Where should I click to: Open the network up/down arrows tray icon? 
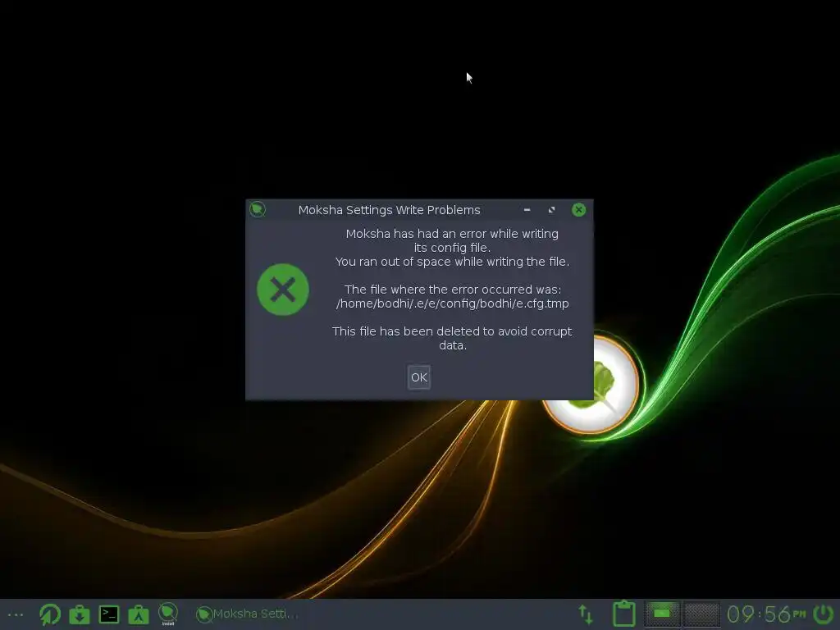coord(586,614)
